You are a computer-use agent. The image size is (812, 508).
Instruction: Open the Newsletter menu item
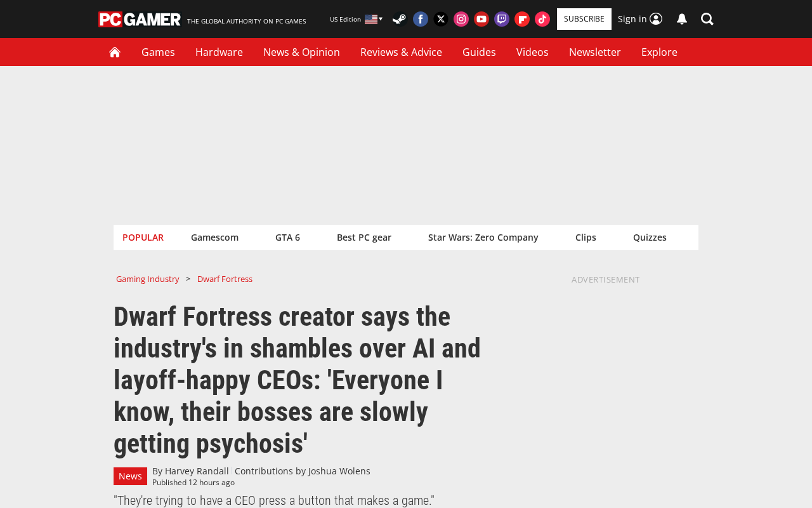tap(595, 52)
